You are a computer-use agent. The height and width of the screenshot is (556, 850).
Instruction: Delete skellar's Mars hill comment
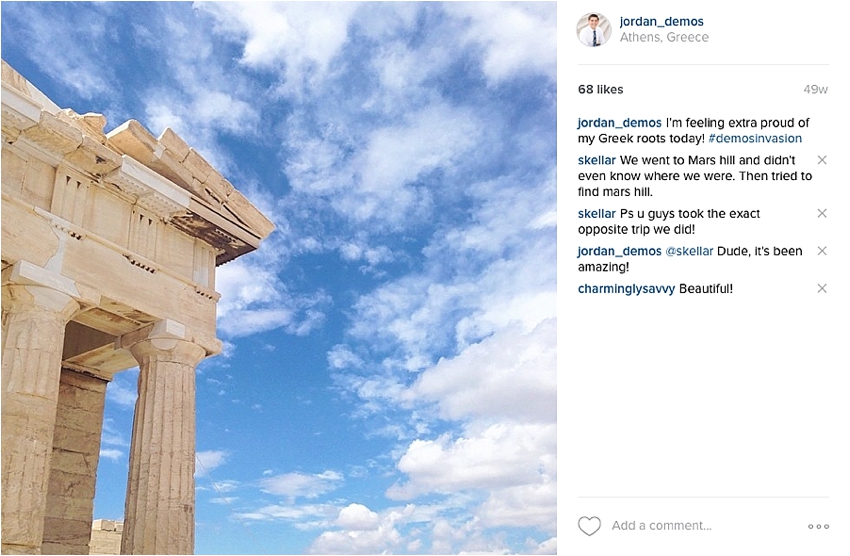point(822,160)
